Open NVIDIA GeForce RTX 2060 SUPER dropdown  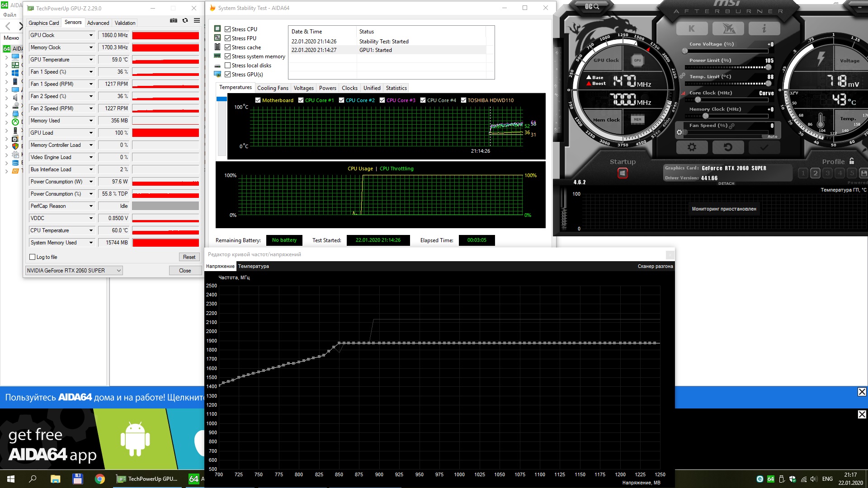click(x=74, y=271)
